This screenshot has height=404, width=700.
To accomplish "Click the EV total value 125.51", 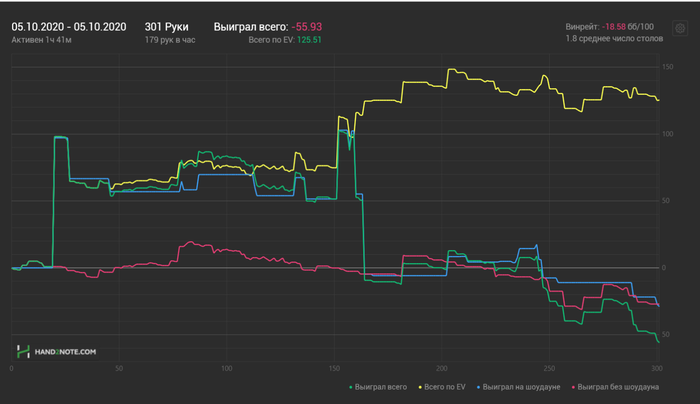I will coord(309,40).
